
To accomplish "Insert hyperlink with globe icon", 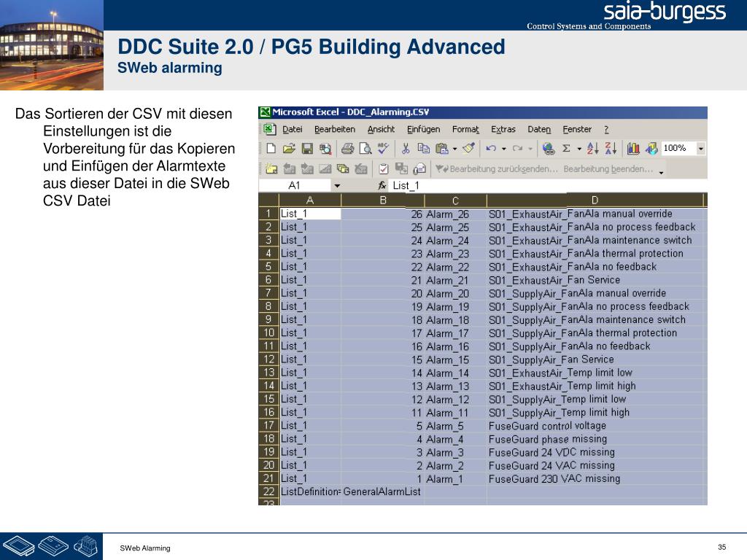I will pos(549,149).
